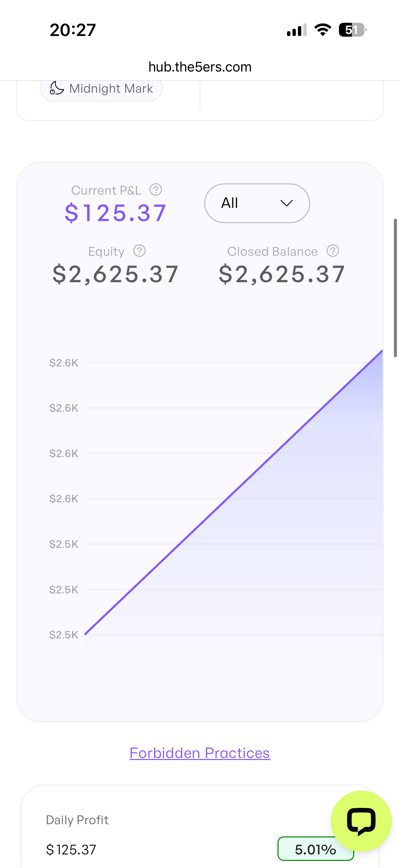The height and width of the screenshot is (868, 400).
Task: Select the Midnight Mark pill button
Action: [x=101, y=89]
